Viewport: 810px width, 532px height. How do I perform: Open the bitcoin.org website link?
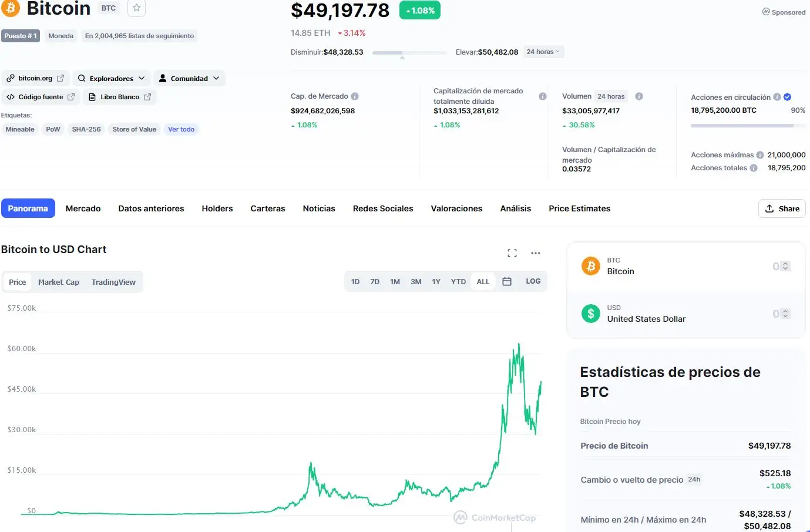click(x=35, y=78)
